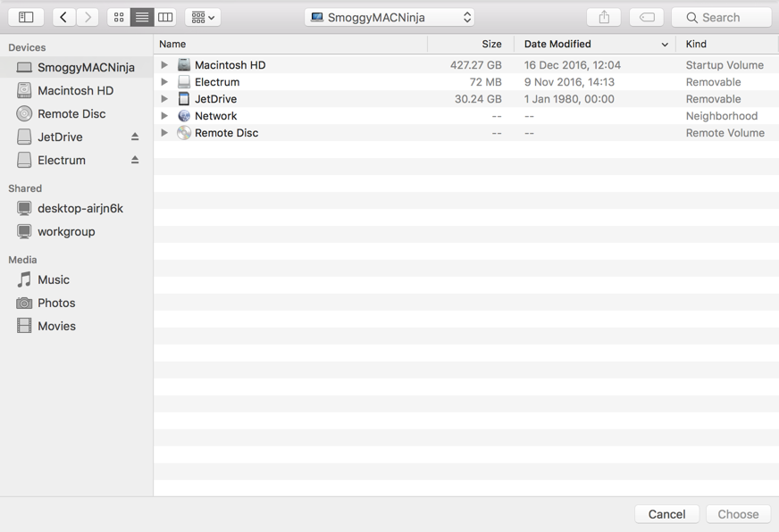Viewport: 779px width, 532px height.
Task: Open Music in the Media section
Action: coord(77,280)
